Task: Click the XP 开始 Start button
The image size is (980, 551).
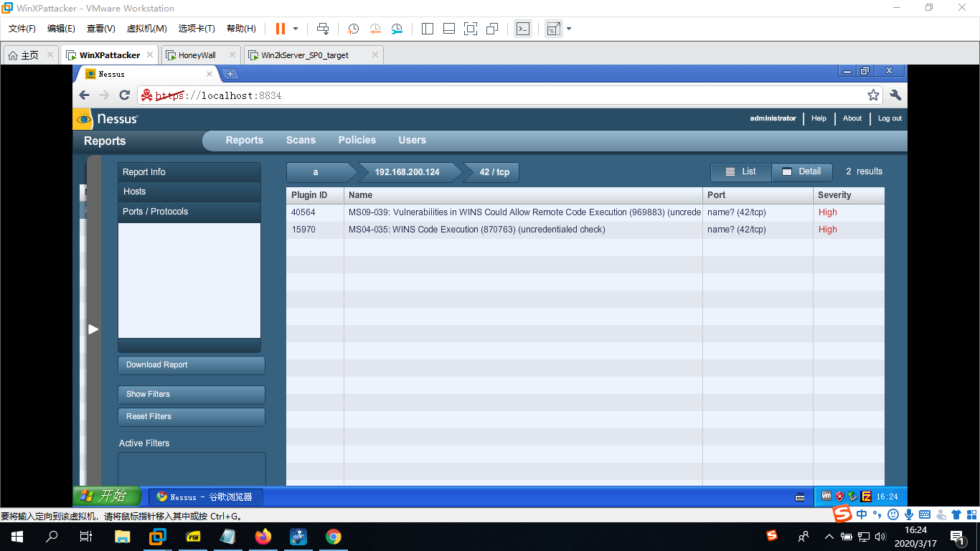Action: click(108, 496)
